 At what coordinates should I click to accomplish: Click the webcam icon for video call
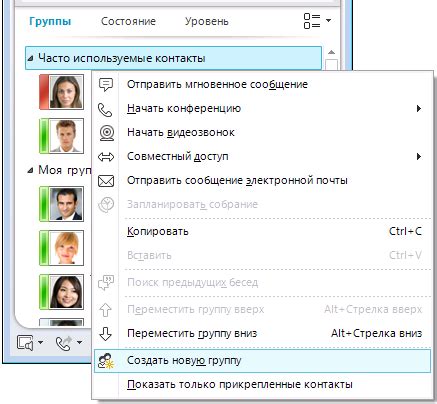pyautogui.click(x=107, y=133)
